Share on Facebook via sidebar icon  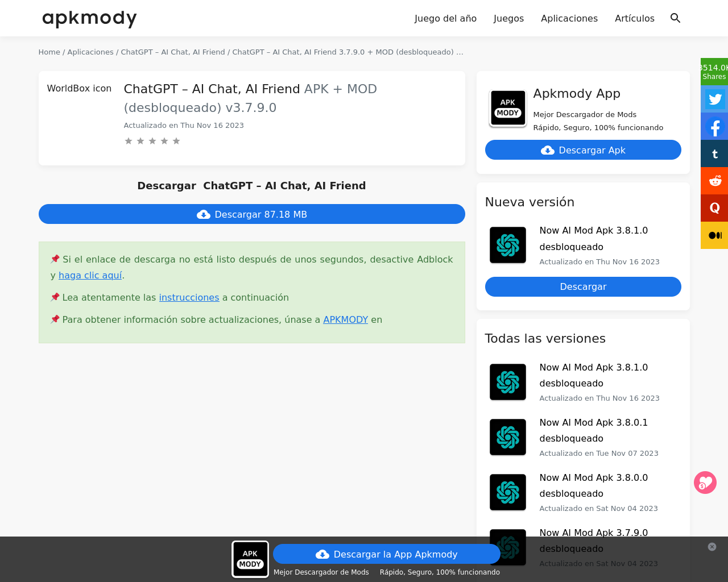point(714,126)
